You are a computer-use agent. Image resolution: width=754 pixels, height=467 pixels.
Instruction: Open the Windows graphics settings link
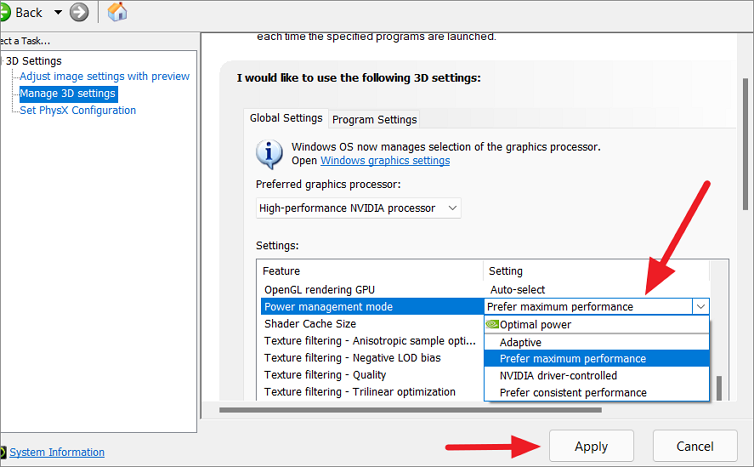point(385,161)
